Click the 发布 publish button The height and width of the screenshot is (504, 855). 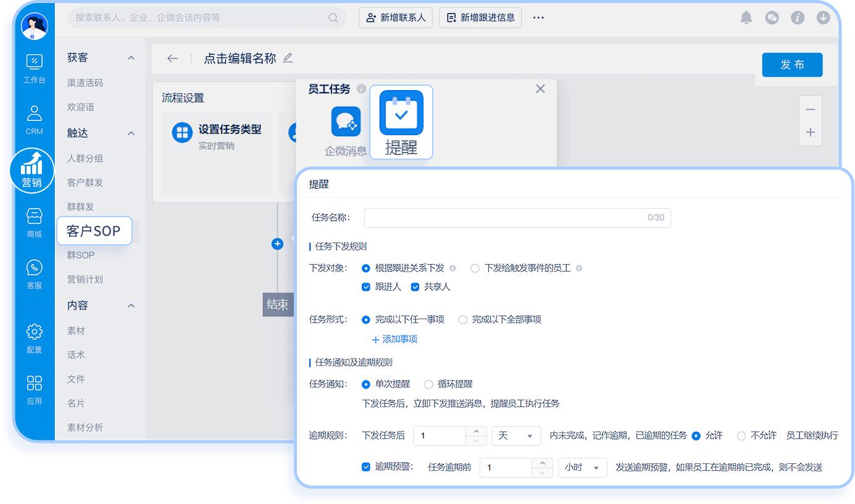click(x=792, y=65)
